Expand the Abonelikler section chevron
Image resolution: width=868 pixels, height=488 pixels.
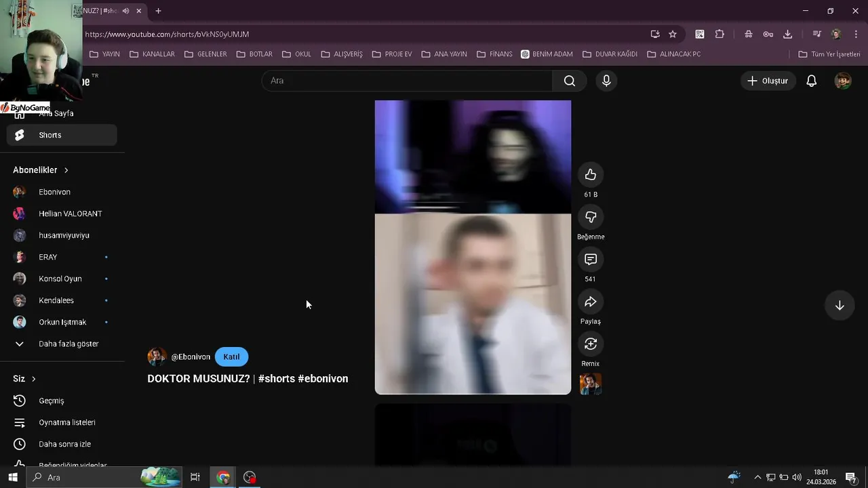click(66, 170)
